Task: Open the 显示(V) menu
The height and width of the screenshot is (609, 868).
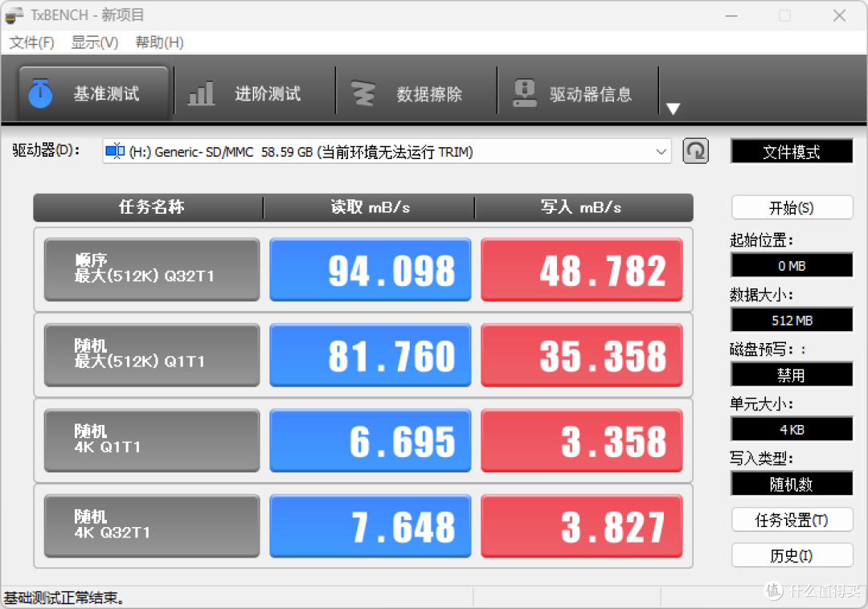Action: click(95, 43)
